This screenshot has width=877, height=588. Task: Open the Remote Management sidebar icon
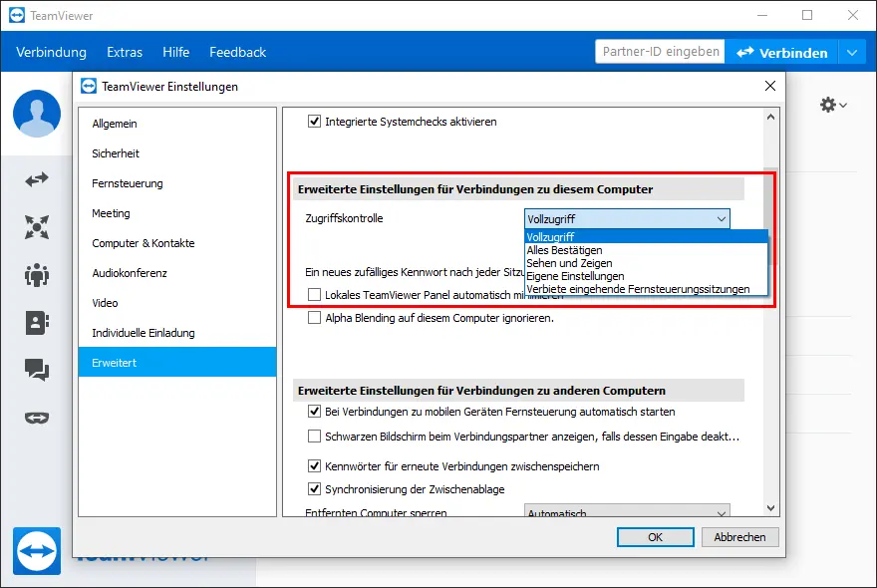[37, 227]
